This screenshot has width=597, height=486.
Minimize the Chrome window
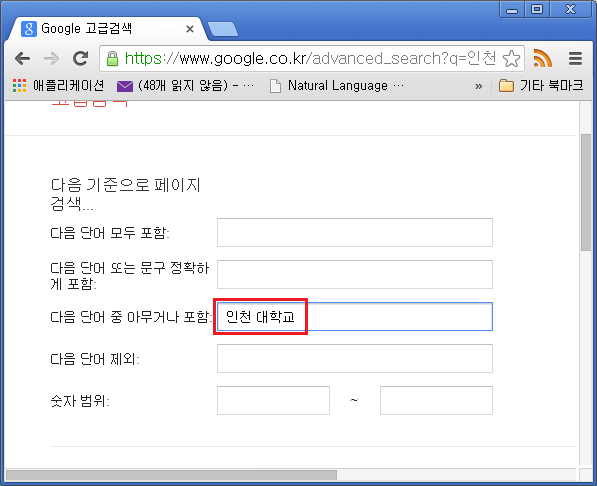pyautogui.click(x=512, y=9)
